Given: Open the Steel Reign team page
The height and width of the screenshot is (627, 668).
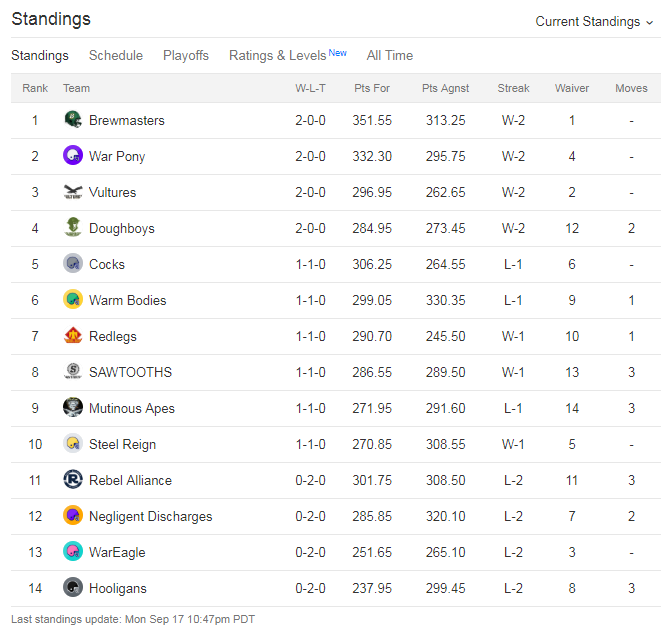Looking at the screenshot, I should pyautogui.click(x=122, y=444).
